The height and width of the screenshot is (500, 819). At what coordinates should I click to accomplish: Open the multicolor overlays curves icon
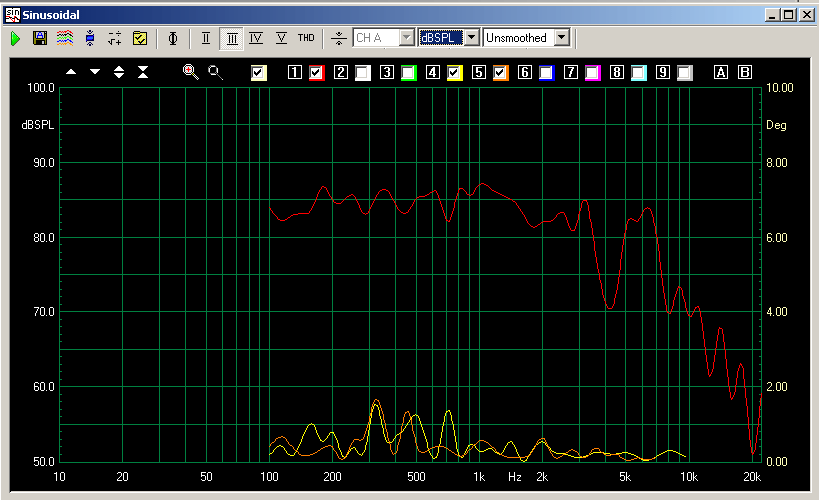pos(64,38)
